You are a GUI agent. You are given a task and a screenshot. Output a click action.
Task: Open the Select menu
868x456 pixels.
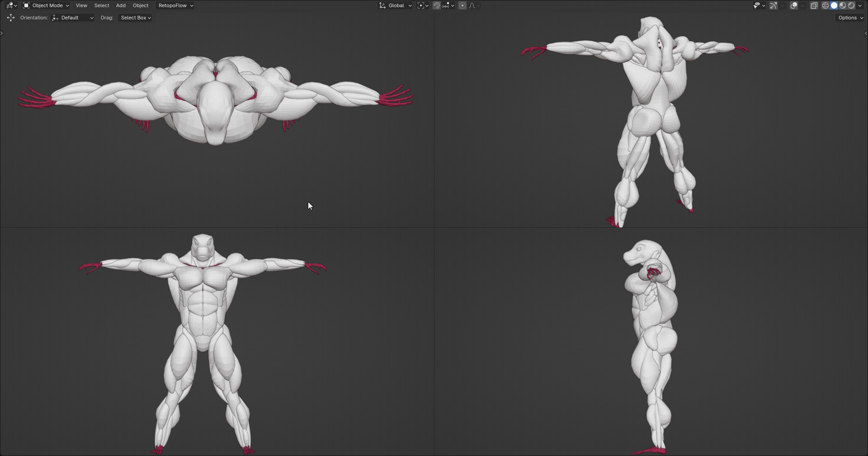point(102,5)
